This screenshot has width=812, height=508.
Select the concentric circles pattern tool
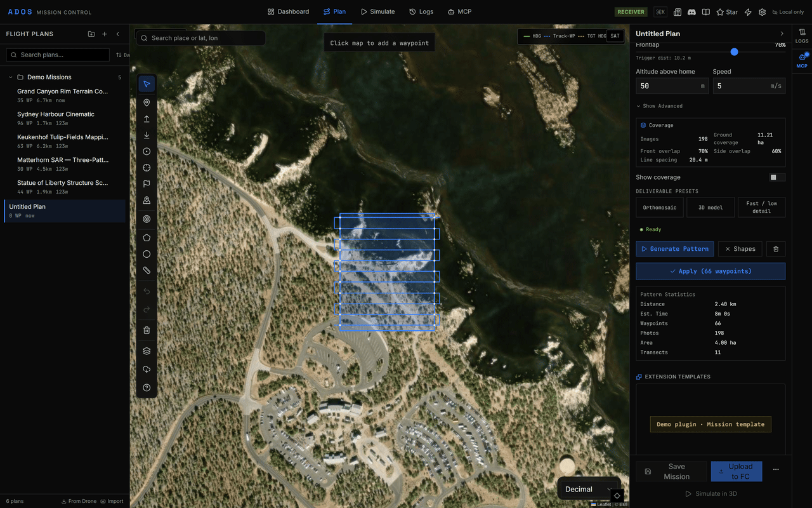[x=147, y=219]
